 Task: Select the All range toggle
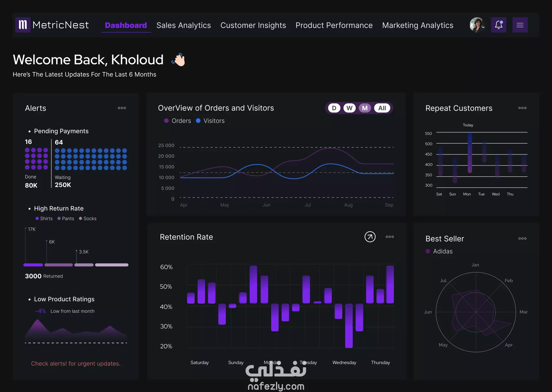[x=382, y=108]
